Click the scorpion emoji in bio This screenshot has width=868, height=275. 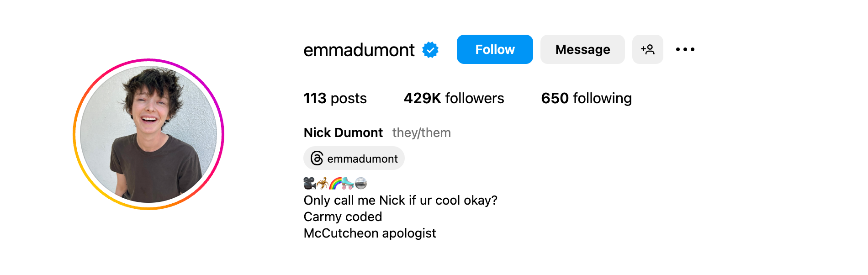[x=323, y=183]
